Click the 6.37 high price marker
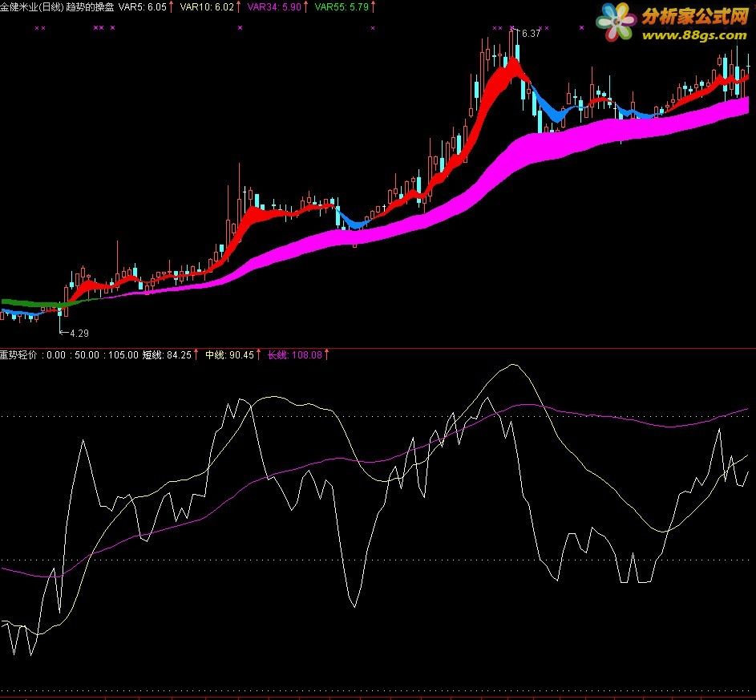This screenshot has height=700, width=756. point(531,33)
